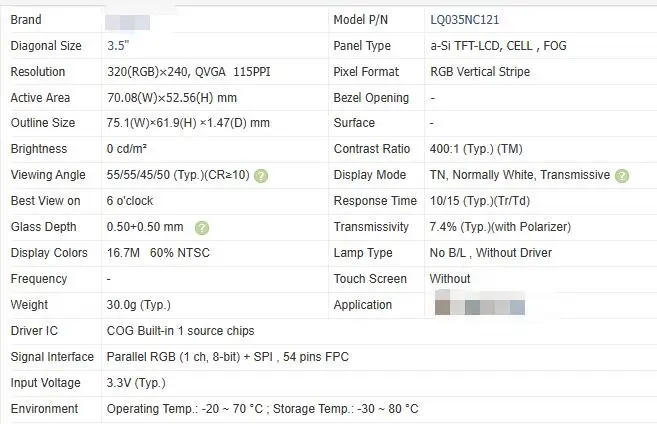Click the Outline Size dimensions value

click(188, 123)
